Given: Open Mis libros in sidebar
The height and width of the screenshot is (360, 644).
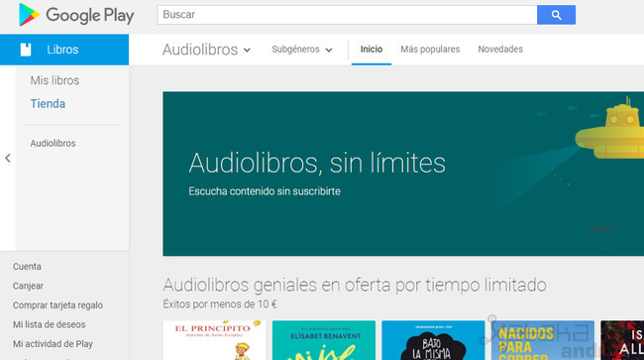Looking at the screenshot, I should pos(54,80).
